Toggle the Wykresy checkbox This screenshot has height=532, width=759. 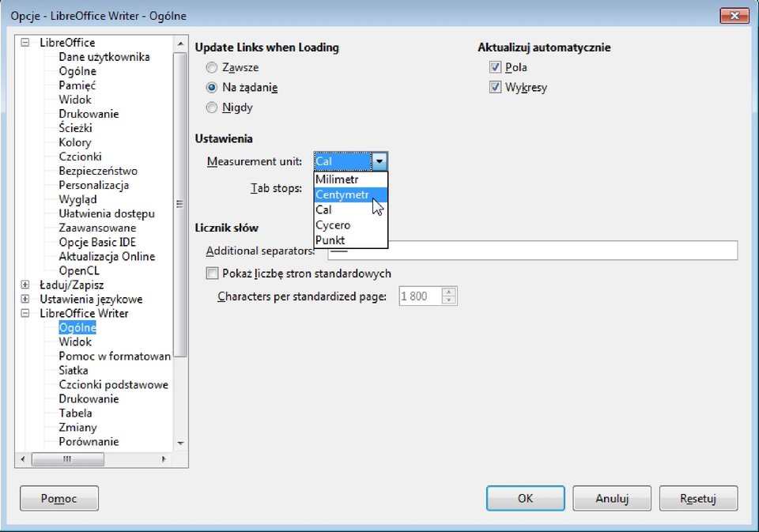tap(495, 87)
